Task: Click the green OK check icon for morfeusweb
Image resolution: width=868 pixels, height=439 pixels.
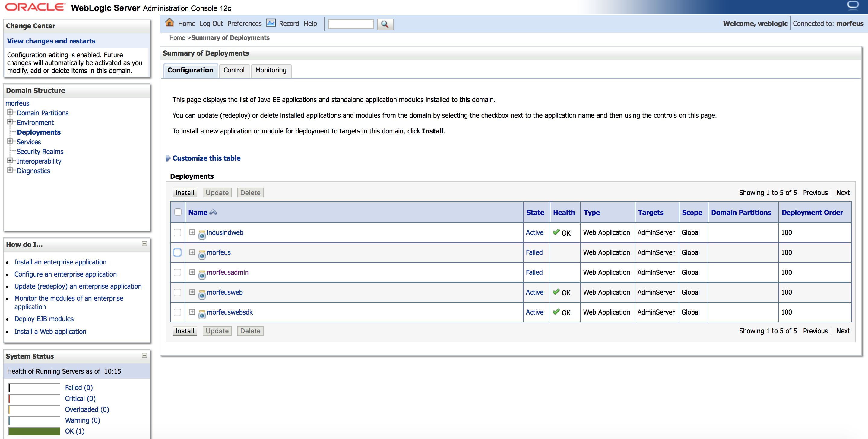Action: tap(556, 292)
